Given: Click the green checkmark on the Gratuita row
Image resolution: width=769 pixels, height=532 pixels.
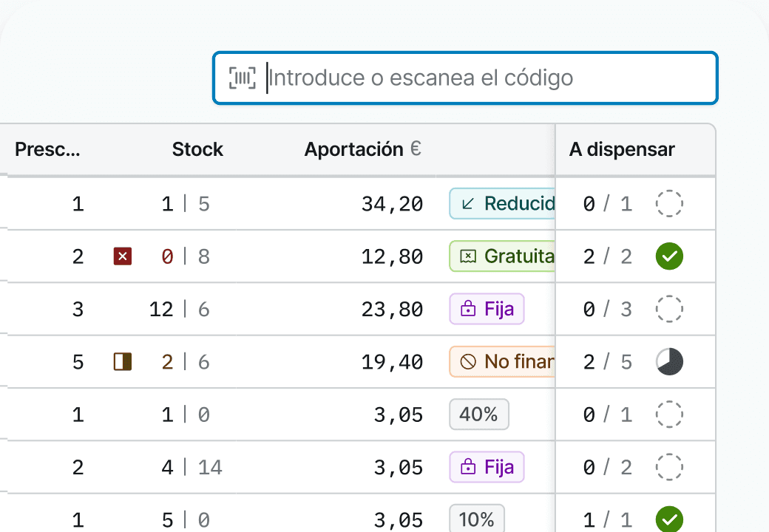Looking at the screenshot, I should (669, 256).
